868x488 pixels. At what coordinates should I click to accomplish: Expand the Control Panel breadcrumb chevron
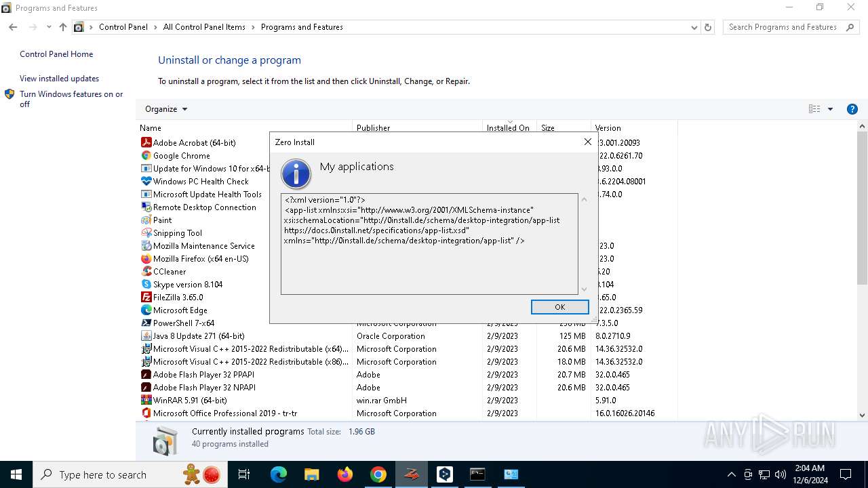[x=156, y=27]
